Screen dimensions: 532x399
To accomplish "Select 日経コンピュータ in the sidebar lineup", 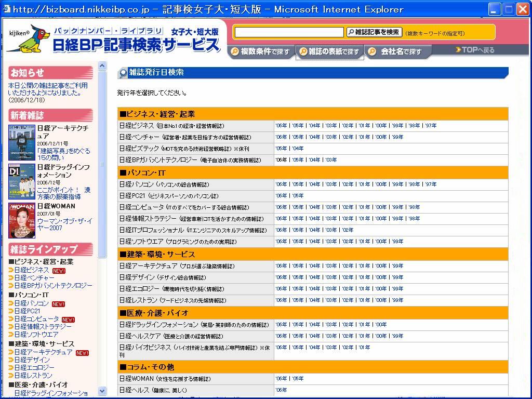I will point(36,319).
